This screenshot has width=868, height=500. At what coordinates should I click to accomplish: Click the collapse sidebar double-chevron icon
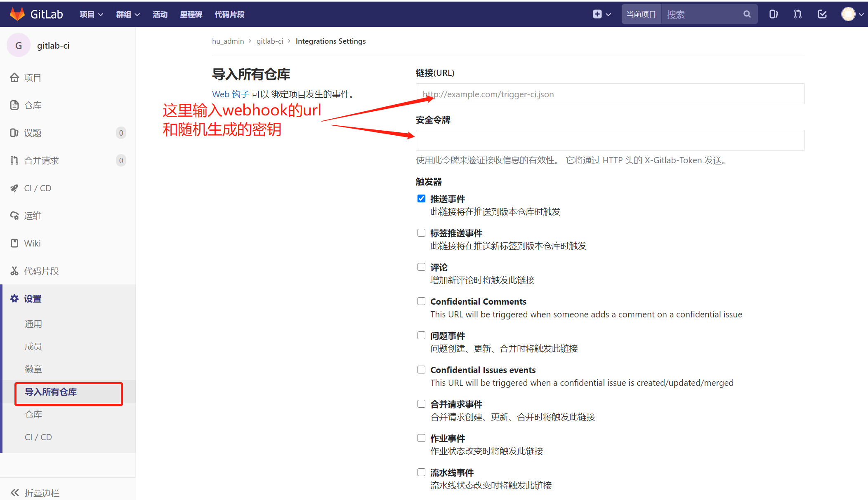pyautogui.click(x=15, y=493)
